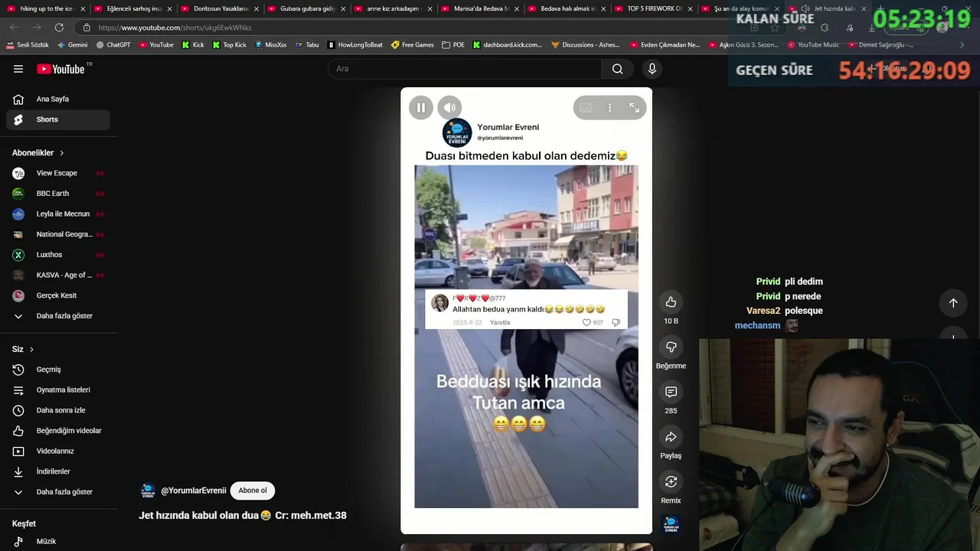Image resolution: width=980 pixels, height=551 pixels.
Task: Share the Short with Paylaş
Action: (671, 437)
